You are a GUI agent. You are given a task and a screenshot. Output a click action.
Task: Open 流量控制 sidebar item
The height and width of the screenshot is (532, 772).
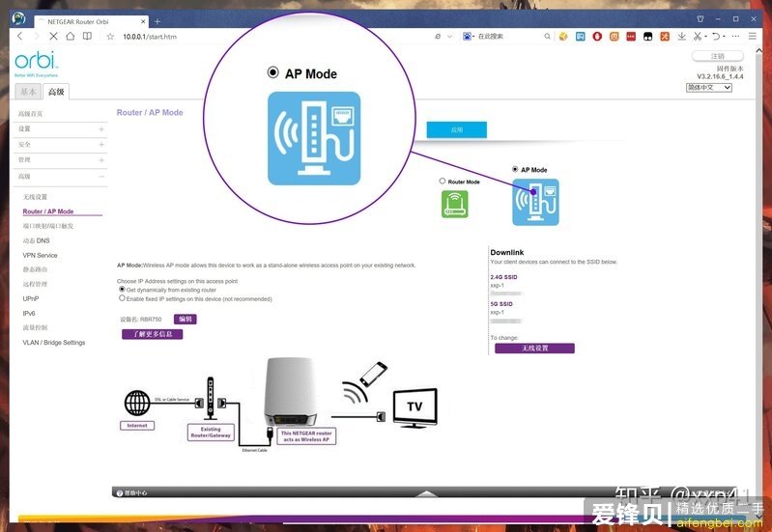click(x=35, y=327)
